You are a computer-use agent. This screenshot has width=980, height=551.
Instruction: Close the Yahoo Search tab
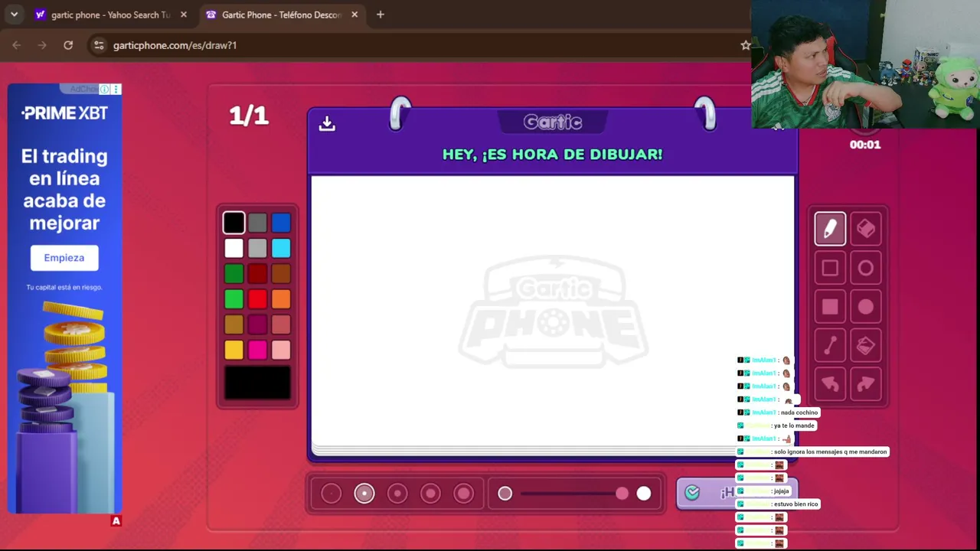[x=184, y=15]
